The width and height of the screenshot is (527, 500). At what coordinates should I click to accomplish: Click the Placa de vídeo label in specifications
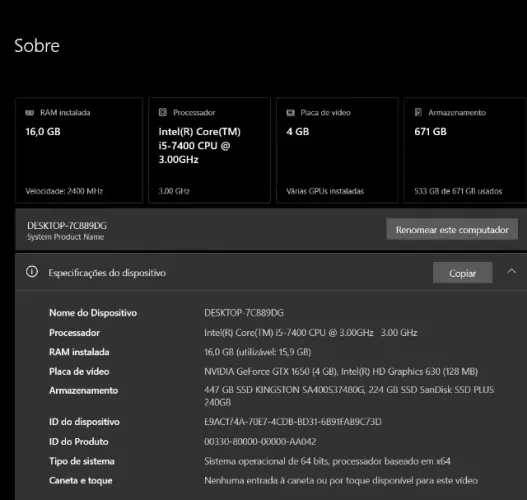79,371
